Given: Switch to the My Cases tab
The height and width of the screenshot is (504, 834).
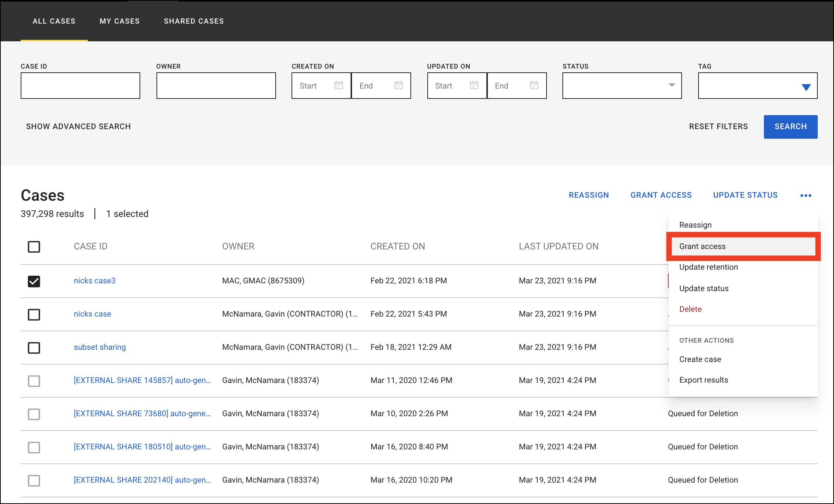Looking at the screenshot, I should [119, 21].
